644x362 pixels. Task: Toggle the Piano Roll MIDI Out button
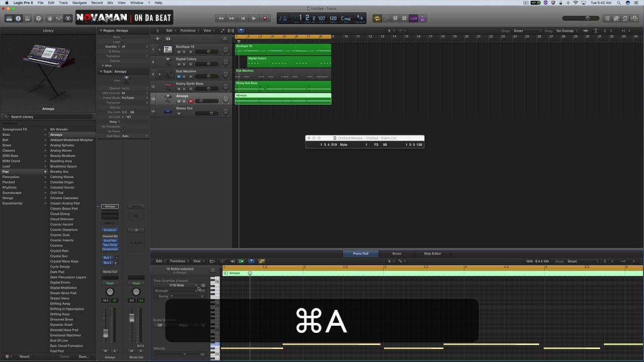coord(241,261)
